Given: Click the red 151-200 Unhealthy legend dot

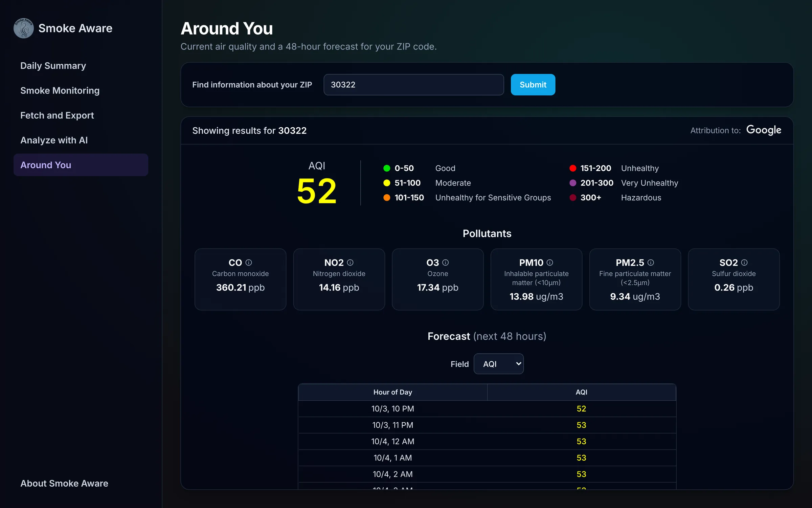Looking at the screenshot, I should click(573, 168).
